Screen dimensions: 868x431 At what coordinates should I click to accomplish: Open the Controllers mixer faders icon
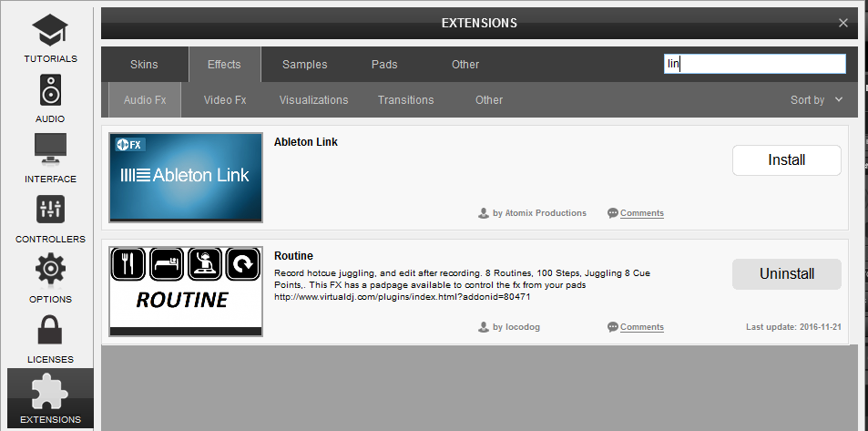[x=50, y=210]
